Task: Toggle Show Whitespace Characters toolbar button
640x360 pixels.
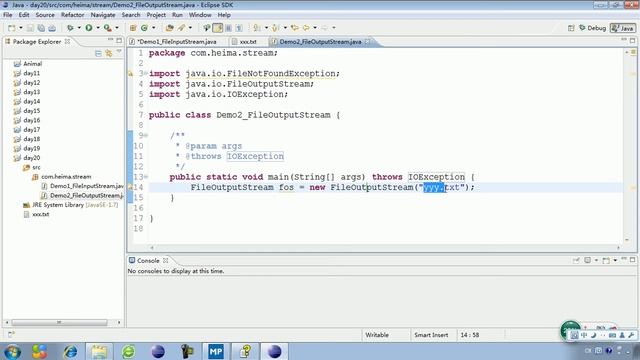Action: (x=239, y=28)
